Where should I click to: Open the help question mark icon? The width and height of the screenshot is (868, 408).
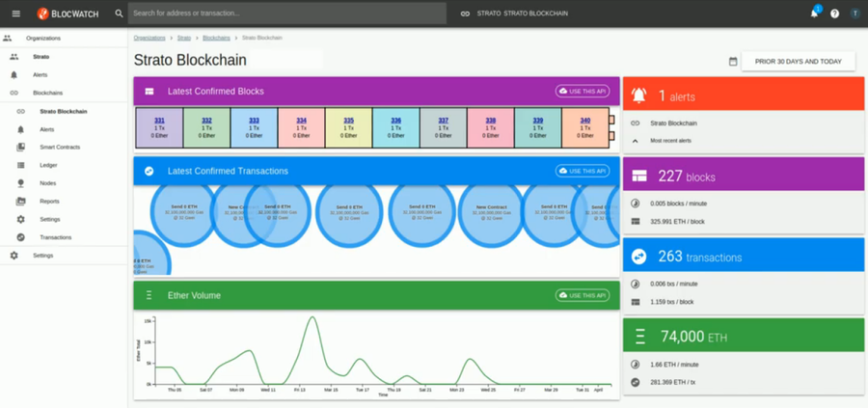(x=834, y=14)
